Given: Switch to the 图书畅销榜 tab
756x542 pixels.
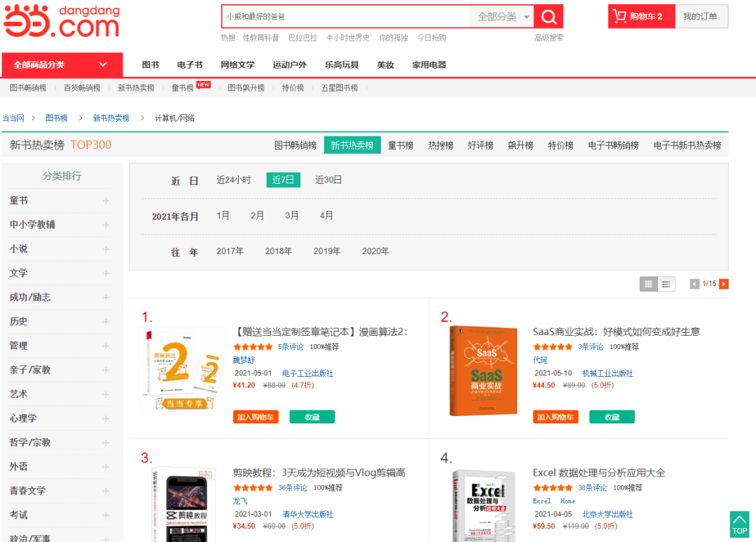Looking at the screenshot, I should [295, 145].
